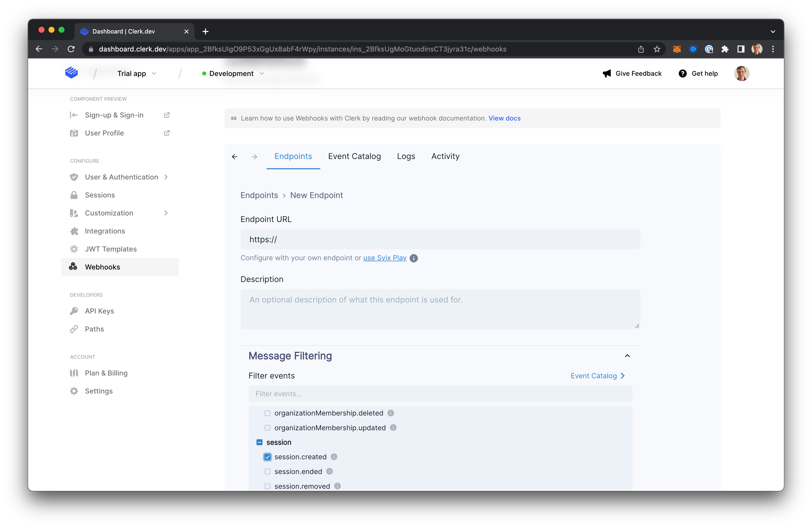Click the Endpoint URL input field
Screen dimensions: 812x528
[440, 239]
